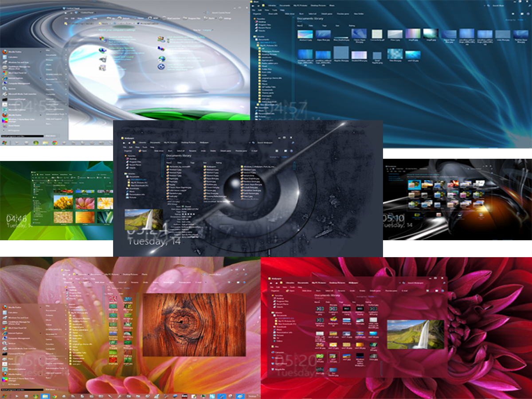
Task: Open Ease of Access icon in Control Panel
Action: click(x=161, y=66)
